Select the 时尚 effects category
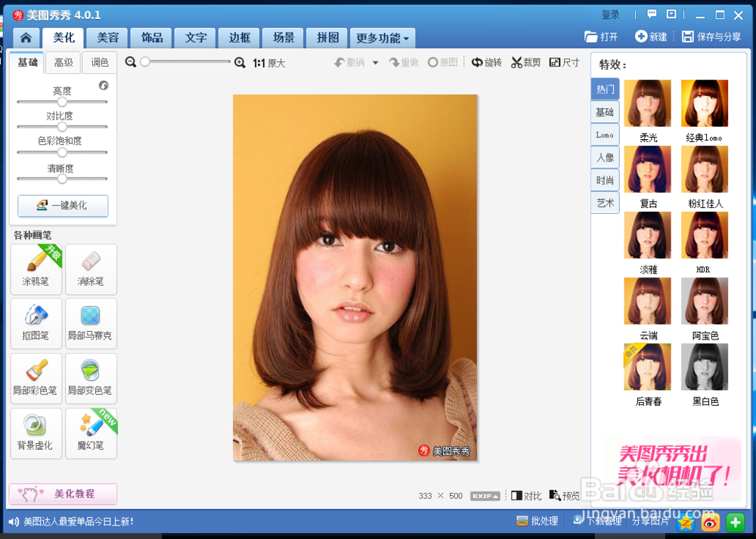Image resolution: width=756 pixels, height=539 pixels. tap(605, 181)
